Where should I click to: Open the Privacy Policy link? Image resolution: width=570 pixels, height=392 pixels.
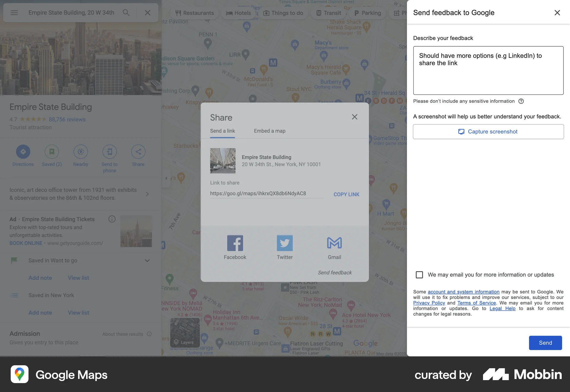pyautogui.click(x=429, y=303)
